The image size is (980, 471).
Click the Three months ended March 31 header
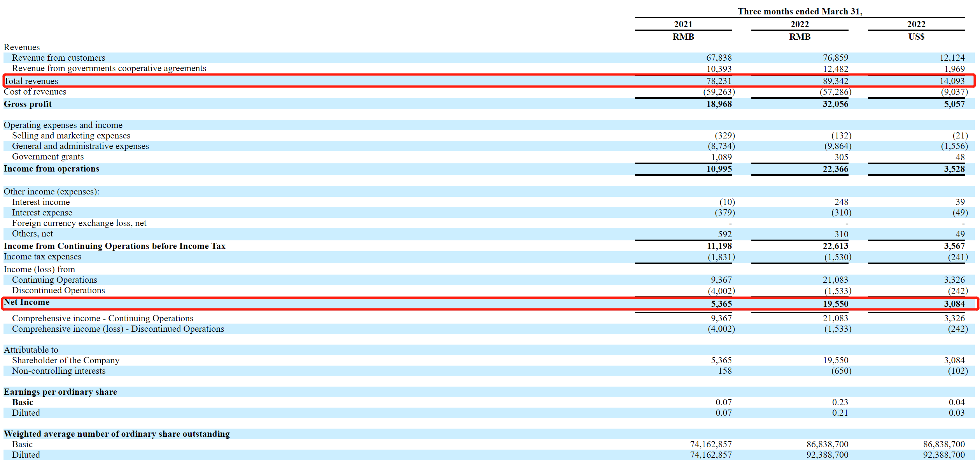click(x=800, y=11)
